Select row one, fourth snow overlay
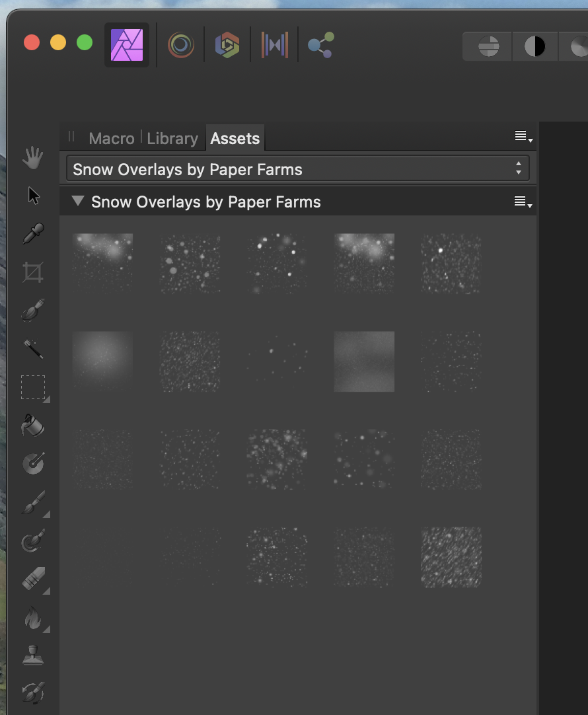 coord(364,263)
